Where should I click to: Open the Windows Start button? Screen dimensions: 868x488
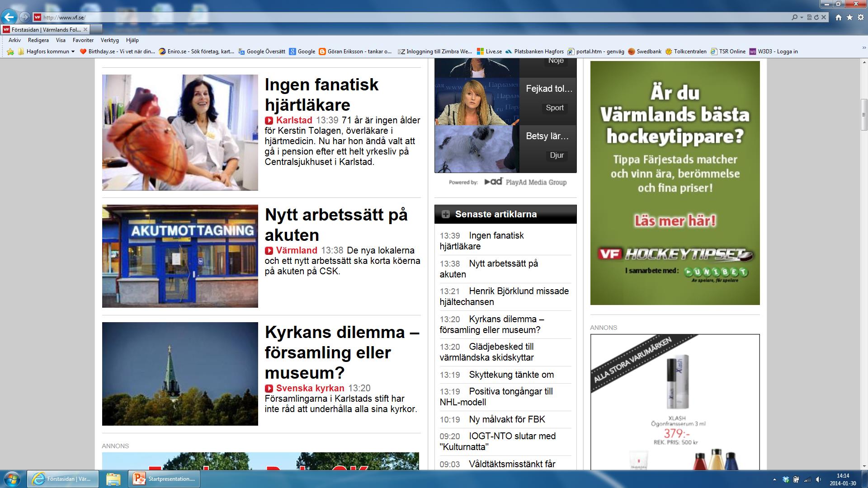(x=12, y=479)
